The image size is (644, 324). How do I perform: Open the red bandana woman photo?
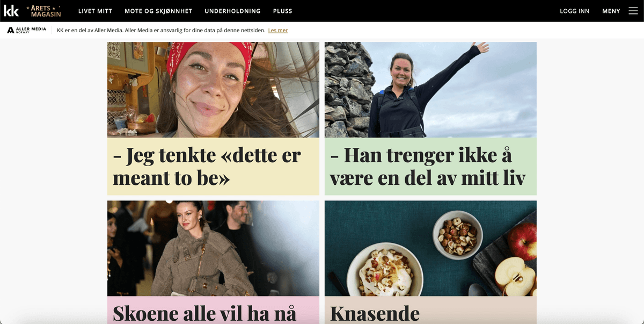[x=213, y=90]
